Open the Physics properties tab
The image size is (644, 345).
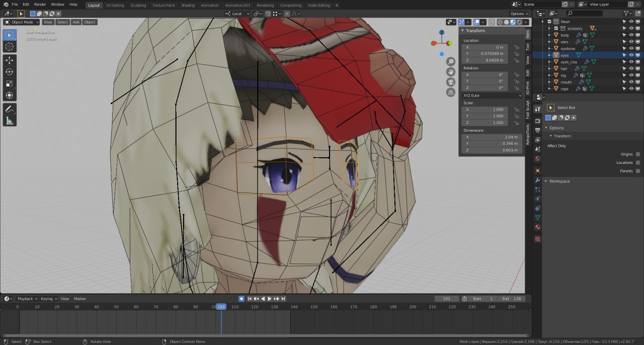(537, 199)
